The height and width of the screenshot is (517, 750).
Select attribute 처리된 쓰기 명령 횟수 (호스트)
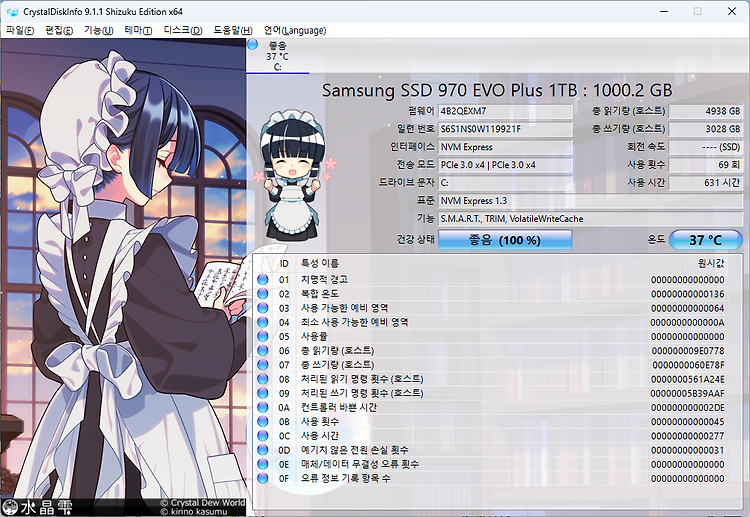point(362,393)
